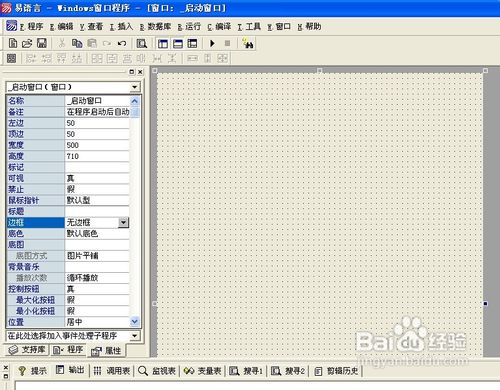This screenshot has width=500, height=390.
Task: Open the 程序 menu
Action: coord(32,26)
